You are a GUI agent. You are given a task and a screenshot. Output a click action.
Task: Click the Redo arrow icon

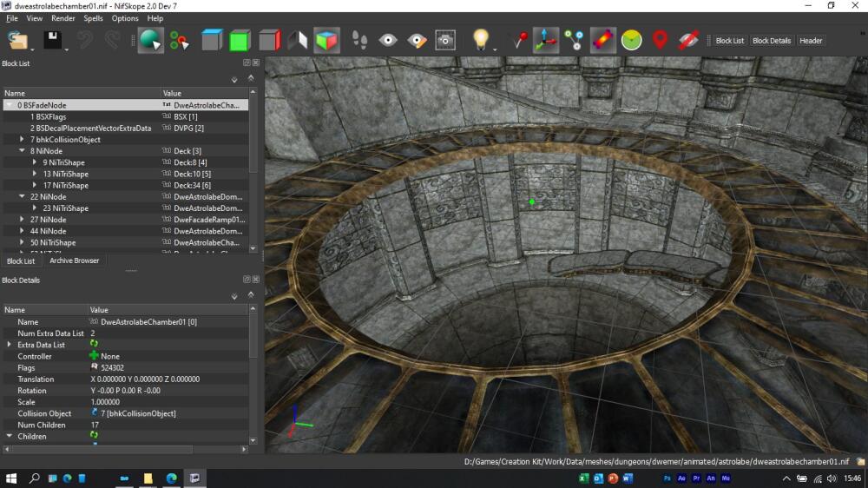coord(112,41)
